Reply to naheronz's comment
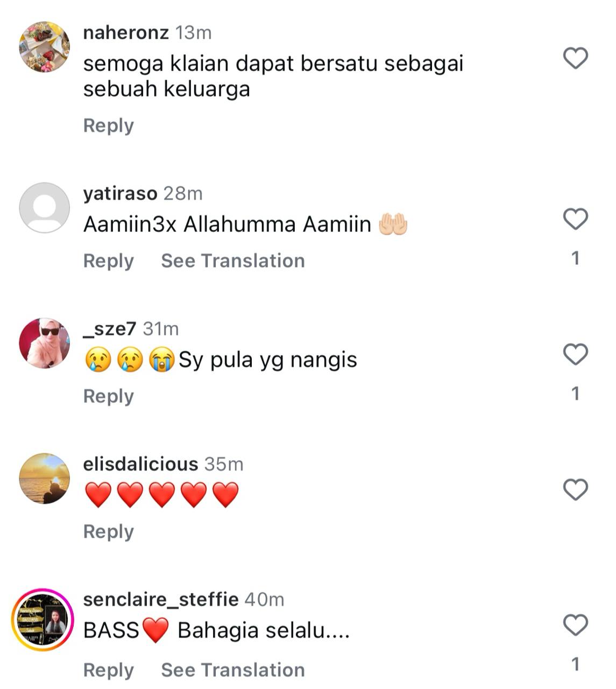 [108, 126]
